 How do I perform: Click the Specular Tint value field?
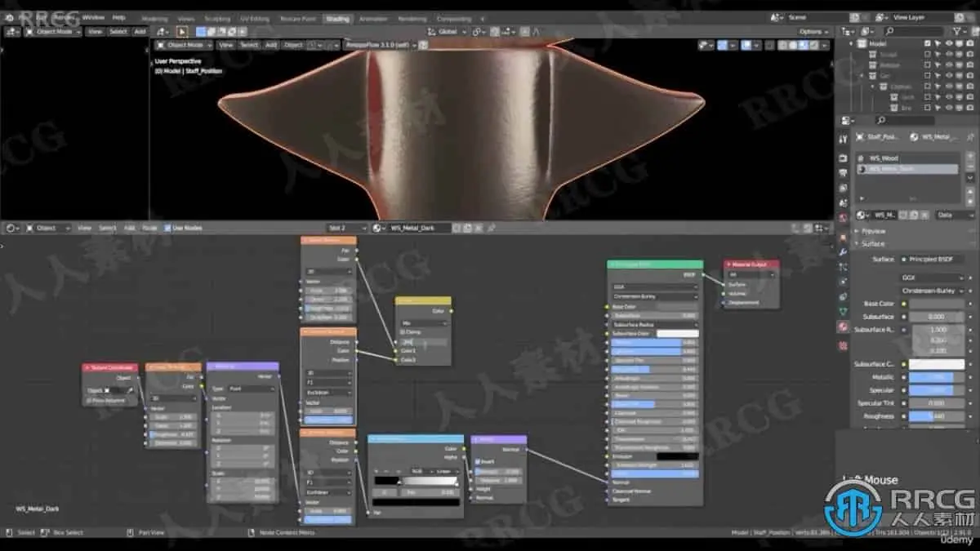click(x=936, y=402)
